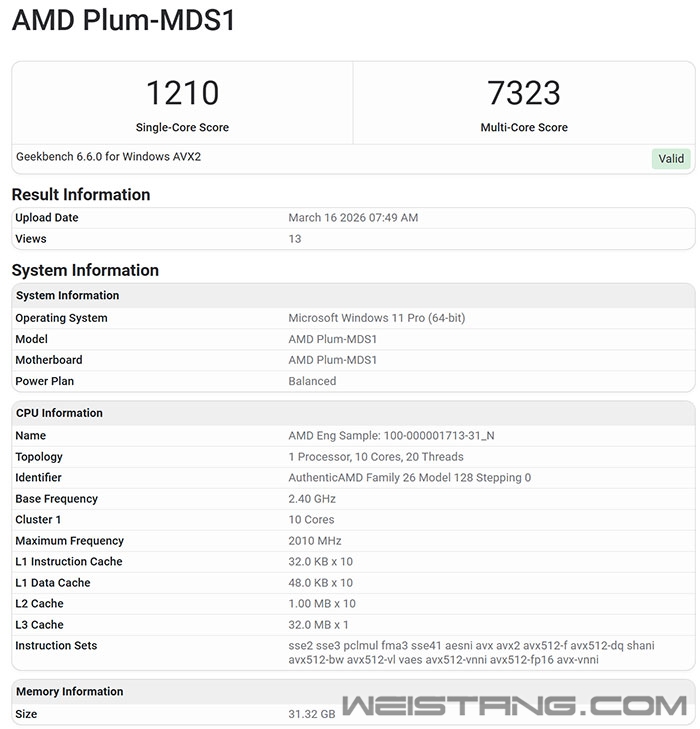
Task: Click the Base Frequency 2.40 GHz value
Action: [312, 499]
